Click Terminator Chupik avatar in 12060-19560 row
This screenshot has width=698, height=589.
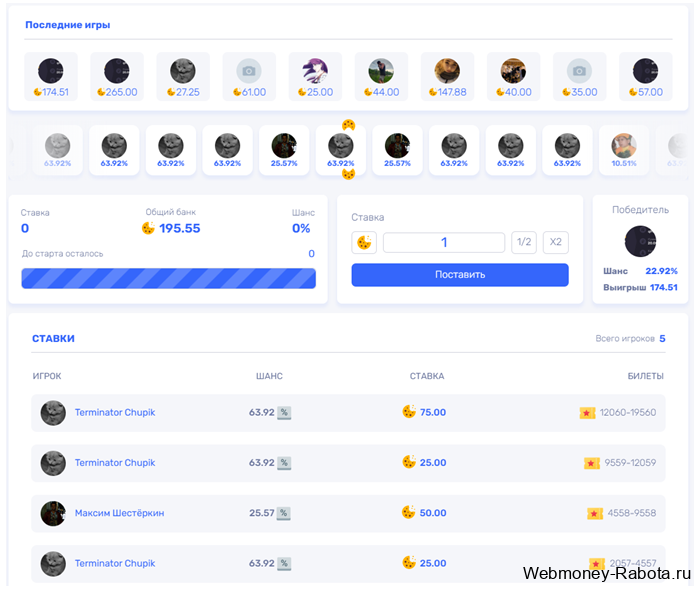(53, 413)
